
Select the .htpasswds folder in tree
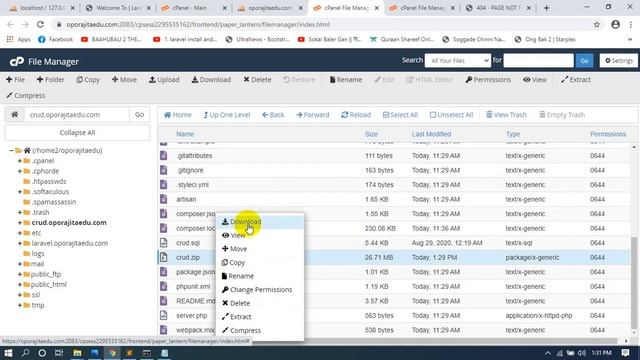[x=49, y=181]
